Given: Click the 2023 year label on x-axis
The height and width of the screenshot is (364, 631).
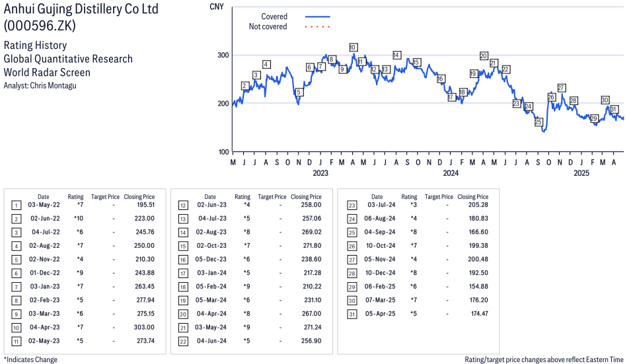Looking at the screenshot, I should click(x=320, y=173).
